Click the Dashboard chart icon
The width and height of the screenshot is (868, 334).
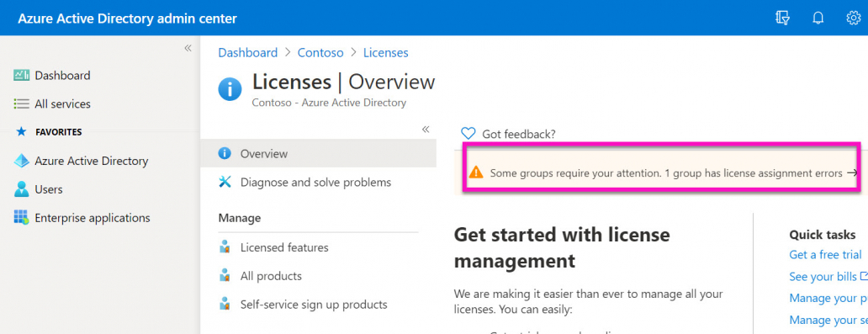point(22,75)
